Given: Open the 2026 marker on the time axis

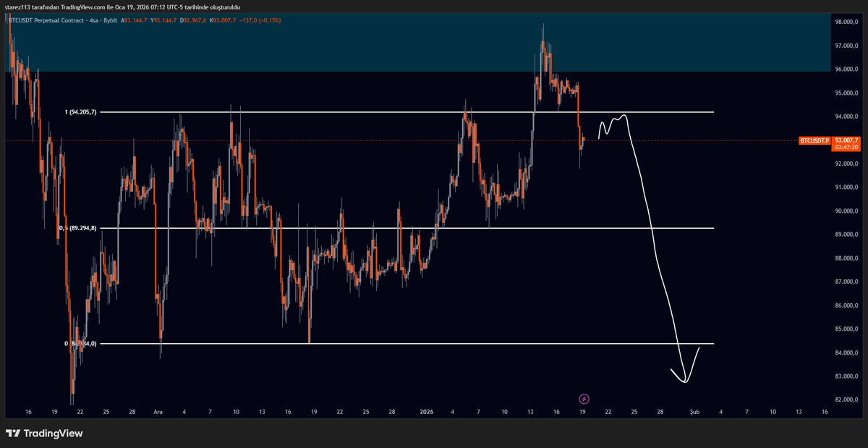Looking at the screenshot, I should click(x=427, y=411).
